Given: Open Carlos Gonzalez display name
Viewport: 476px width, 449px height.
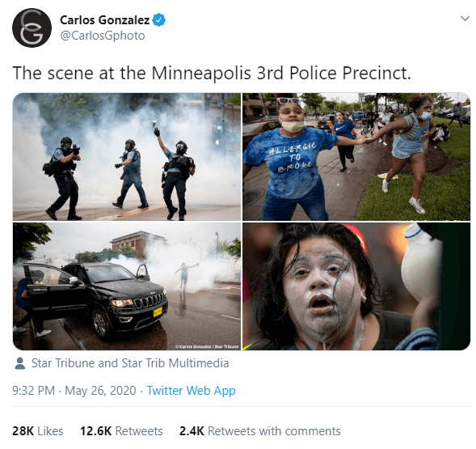Looking at the screenshot, I should tap(105, 20).
